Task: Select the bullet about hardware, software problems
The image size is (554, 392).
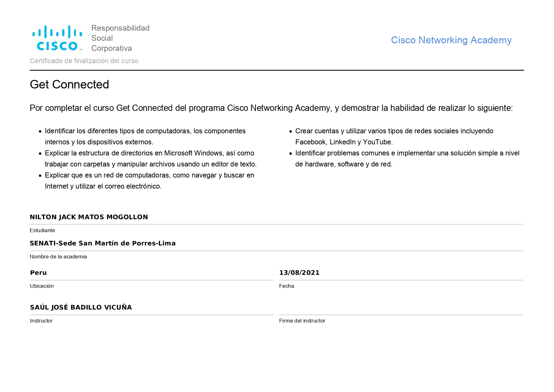Action: pos(407,159)
